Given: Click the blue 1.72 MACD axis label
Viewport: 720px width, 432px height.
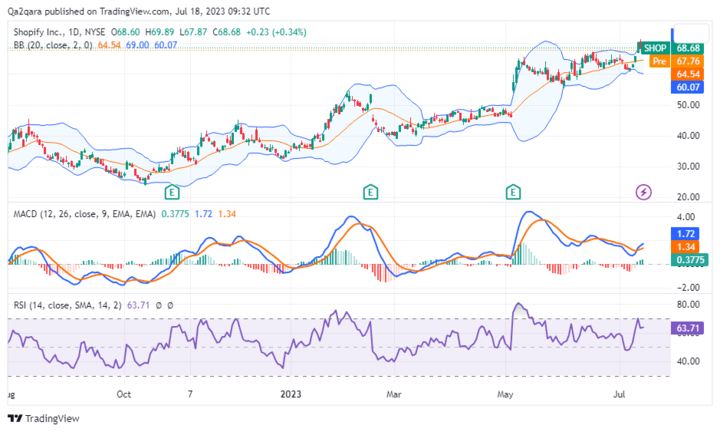Looking at the screenshot, I should pos(685,234).
